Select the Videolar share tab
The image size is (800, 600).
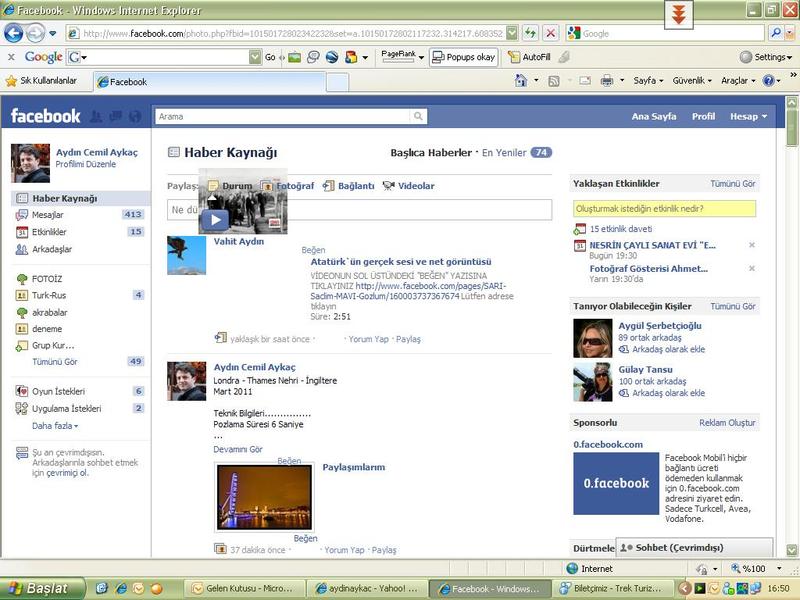pyautogui.click(x=409, y=186)
